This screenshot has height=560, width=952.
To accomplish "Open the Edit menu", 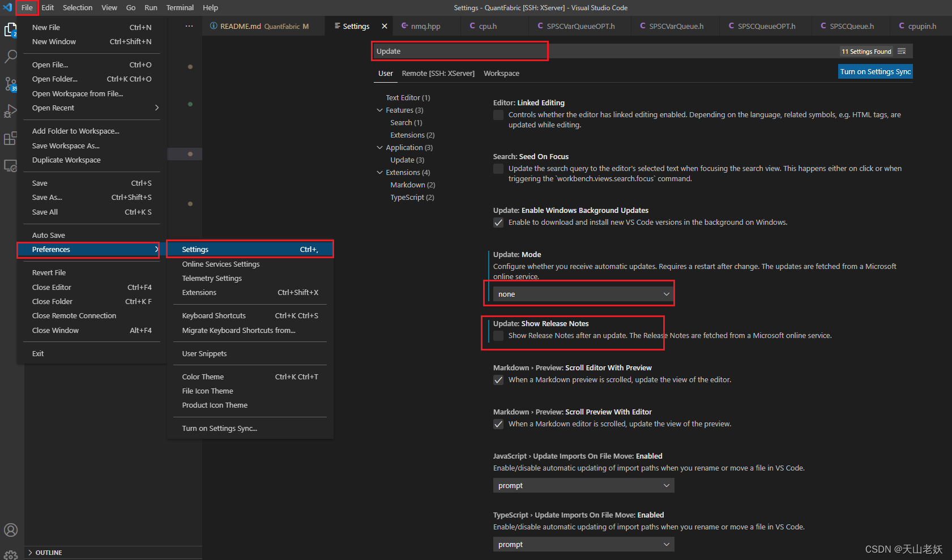I will coord(48,7).
